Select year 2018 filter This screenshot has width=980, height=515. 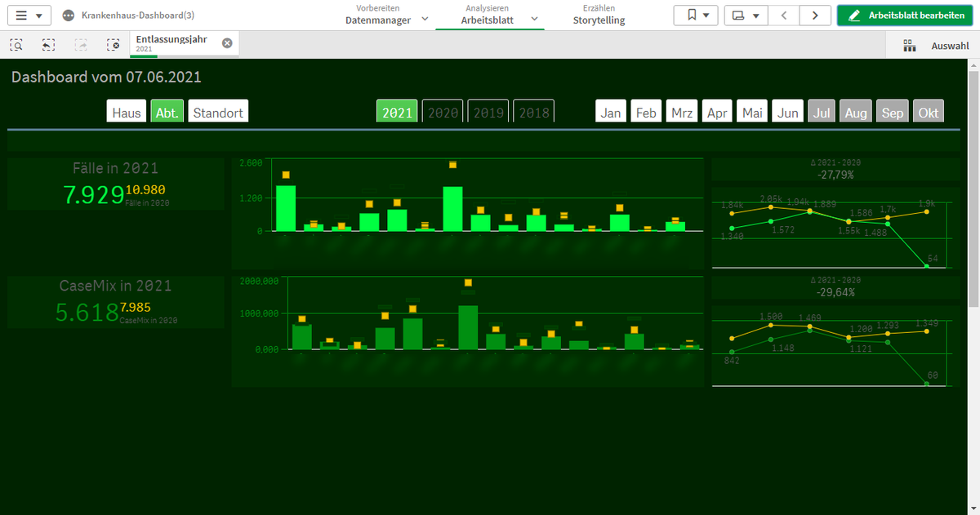pos(534,113)
